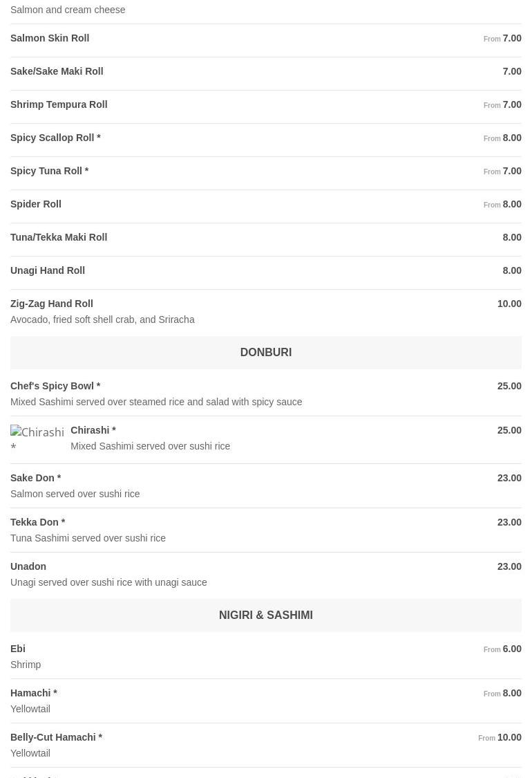Select Shrimp Tempura Roll entry
The height and width of the screenshot is (778, 532).
point(266,105)
